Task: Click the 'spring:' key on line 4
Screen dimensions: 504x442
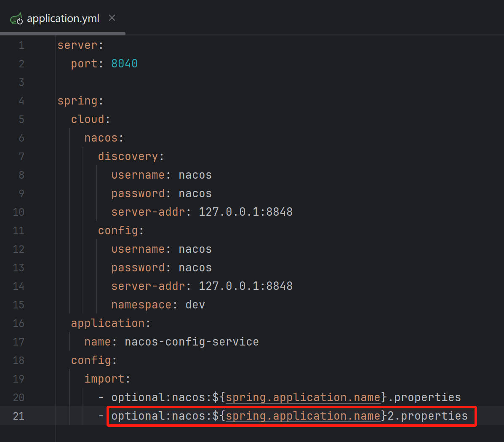Action: coord(80,101)
